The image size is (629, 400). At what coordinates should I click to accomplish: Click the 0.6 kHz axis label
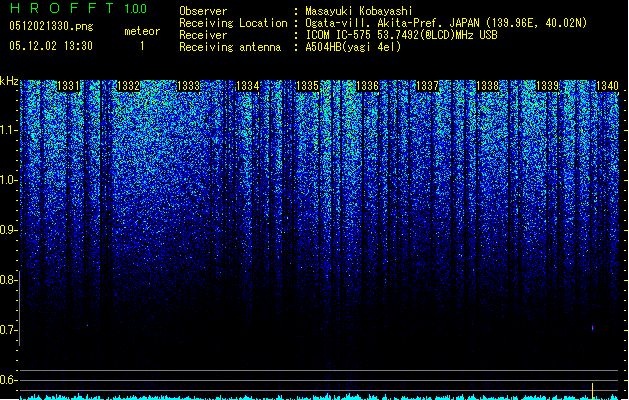(9, 380)
